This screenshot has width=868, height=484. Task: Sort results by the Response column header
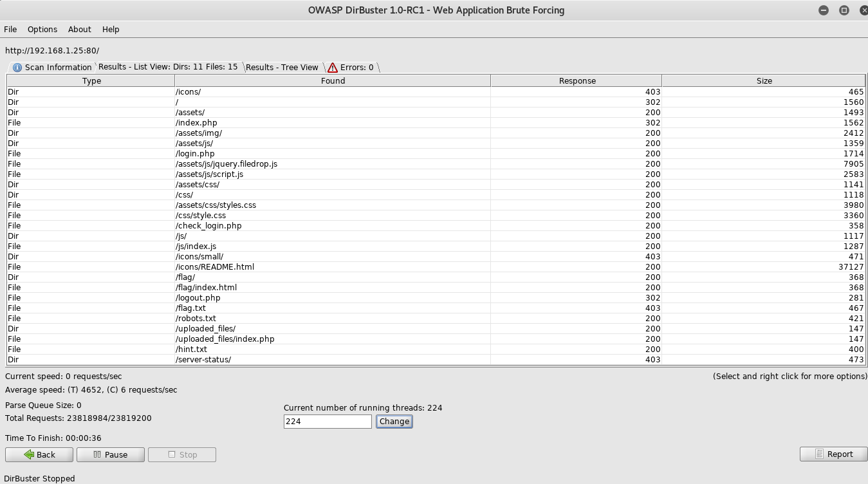click(577, 81)
